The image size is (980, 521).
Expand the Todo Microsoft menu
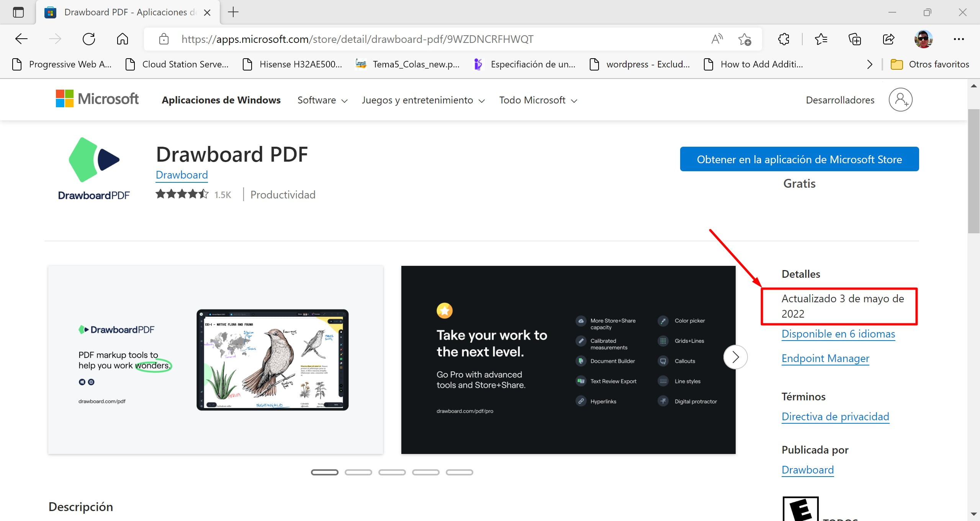538,100
